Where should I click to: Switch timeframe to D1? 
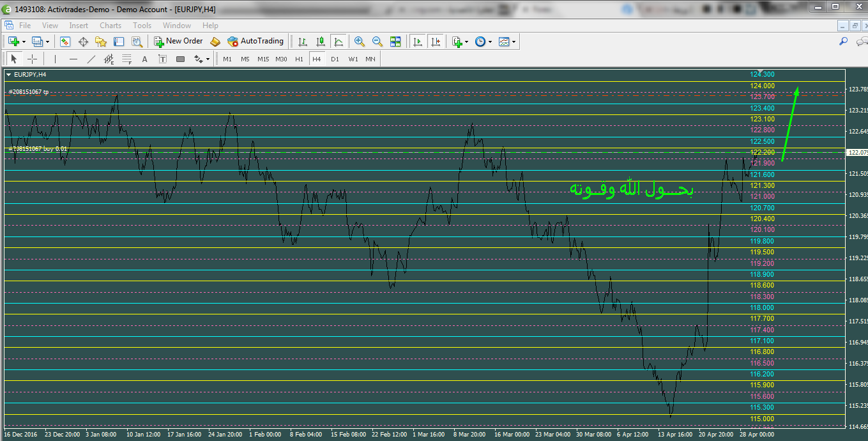(335, 59)
